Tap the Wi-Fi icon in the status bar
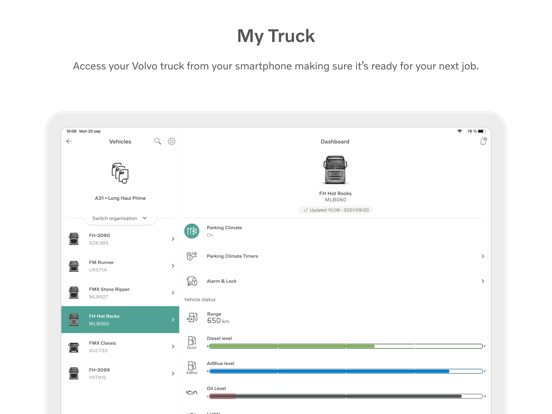 (459, 131)
